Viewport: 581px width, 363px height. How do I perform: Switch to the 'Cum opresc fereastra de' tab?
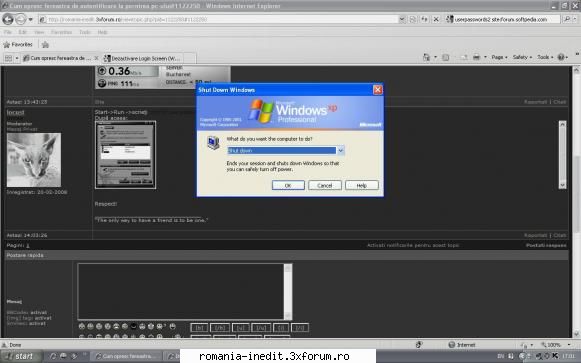(57, 58)
